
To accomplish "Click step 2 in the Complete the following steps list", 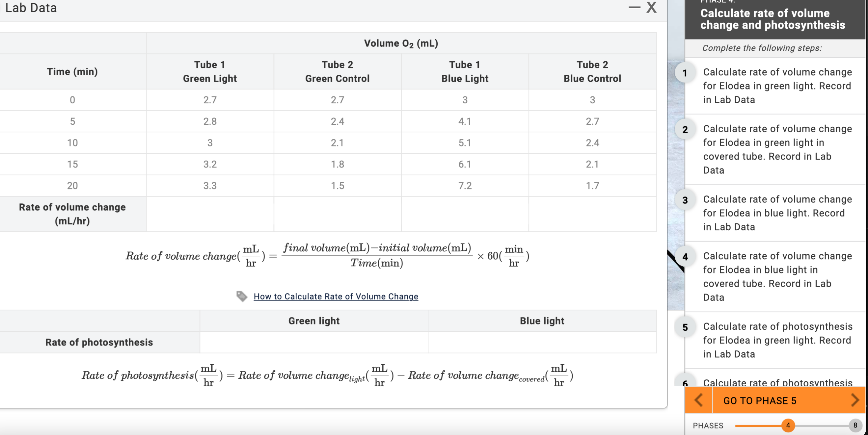I will coord(775,149).
